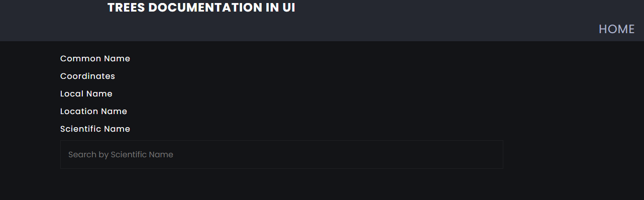Viewport: 644px width, 200px height.
Task: Click the word Name after Location
Action: tap(114, 112)
